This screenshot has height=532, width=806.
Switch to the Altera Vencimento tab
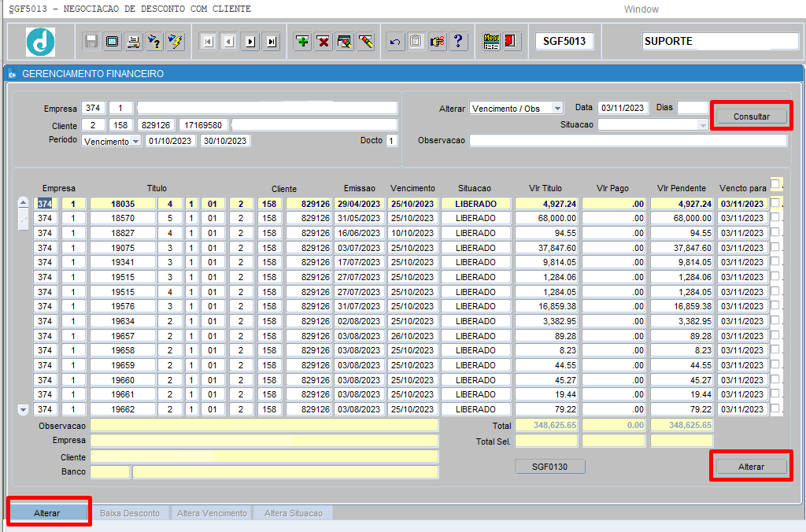click(x=212, y=513)
